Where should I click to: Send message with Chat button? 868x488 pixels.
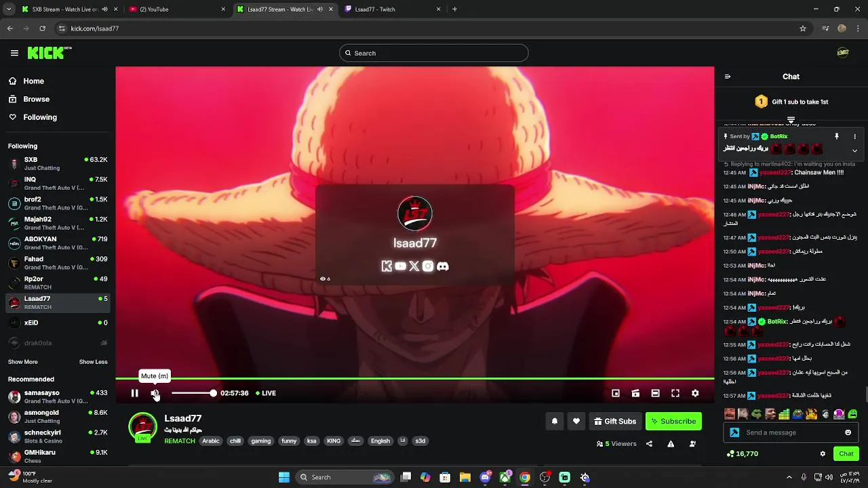(846, 453)
